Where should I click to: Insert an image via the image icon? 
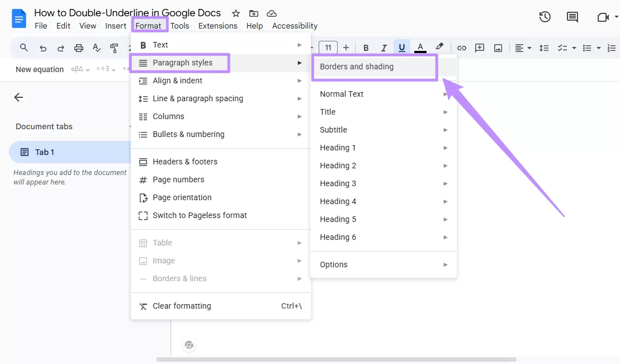[498, 48]
